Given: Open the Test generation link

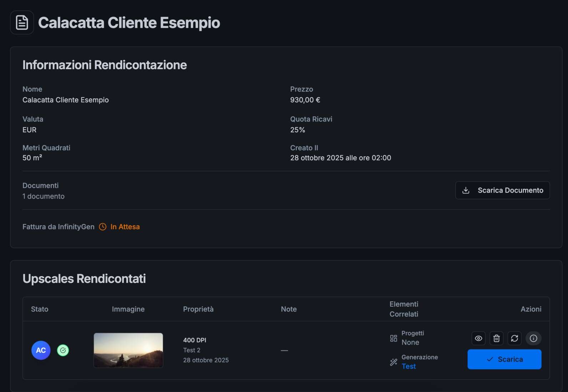Looking at the screenshot, I should [x=409, y=366].
